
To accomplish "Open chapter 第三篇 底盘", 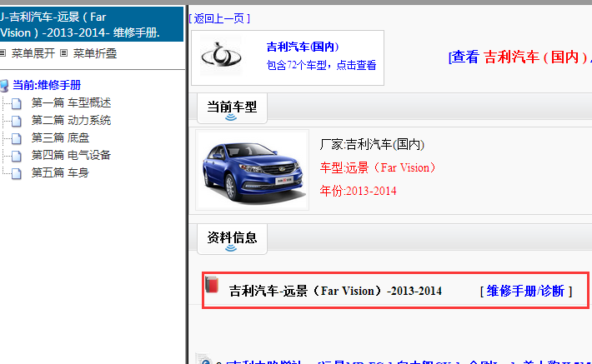I will 60,137.
